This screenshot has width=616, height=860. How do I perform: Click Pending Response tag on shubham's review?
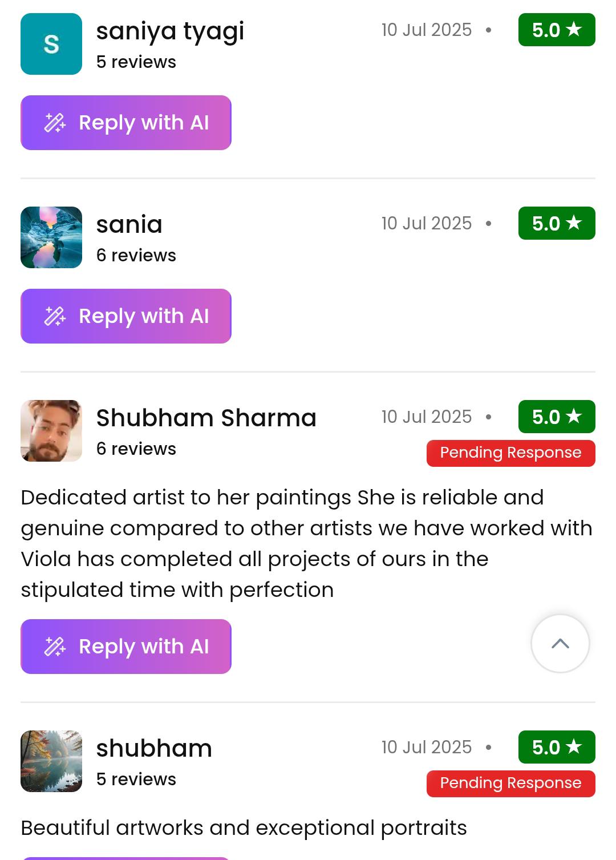coord(510,784)
